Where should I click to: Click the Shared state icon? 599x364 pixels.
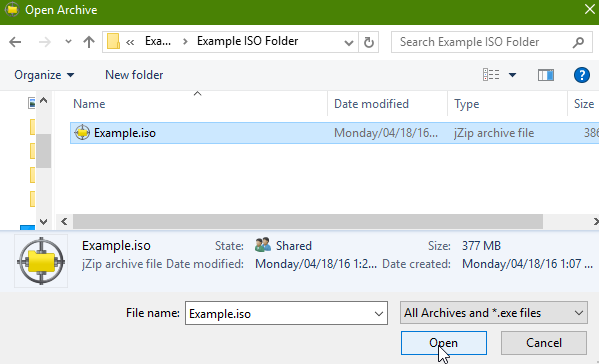click(x=263, y=245)
